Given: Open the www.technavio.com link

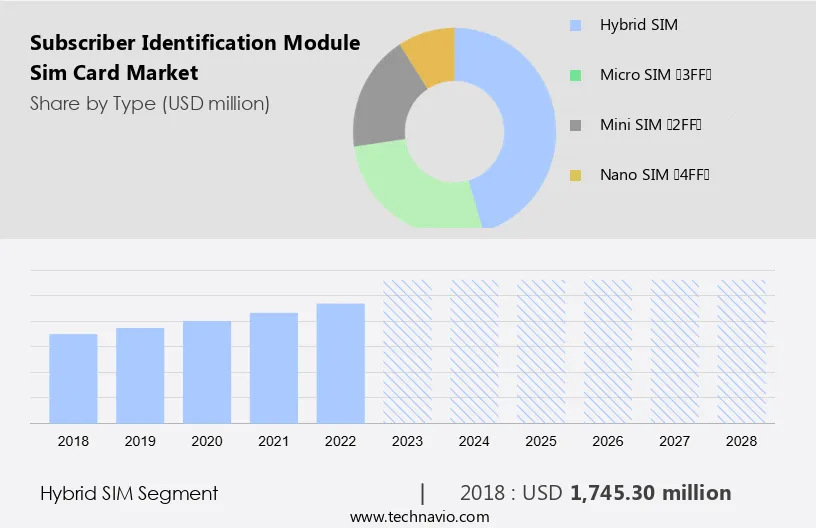Looking at the screenshot, I should 419,517.
